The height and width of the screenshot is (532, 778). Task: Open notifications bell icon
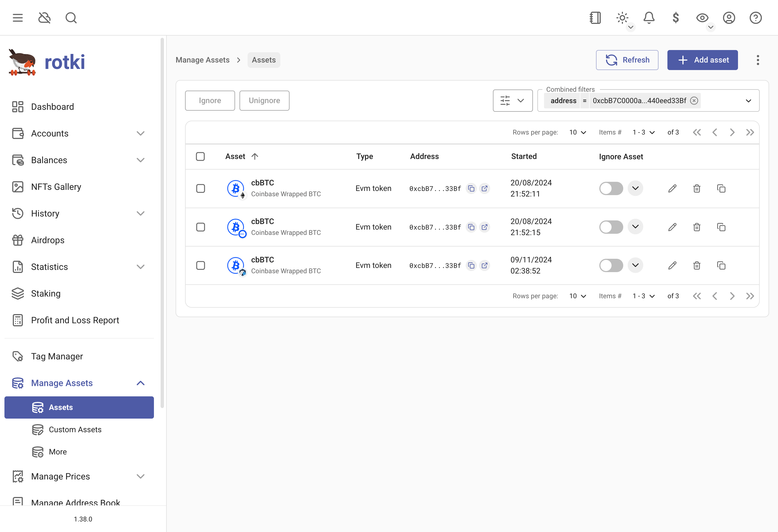649,18
